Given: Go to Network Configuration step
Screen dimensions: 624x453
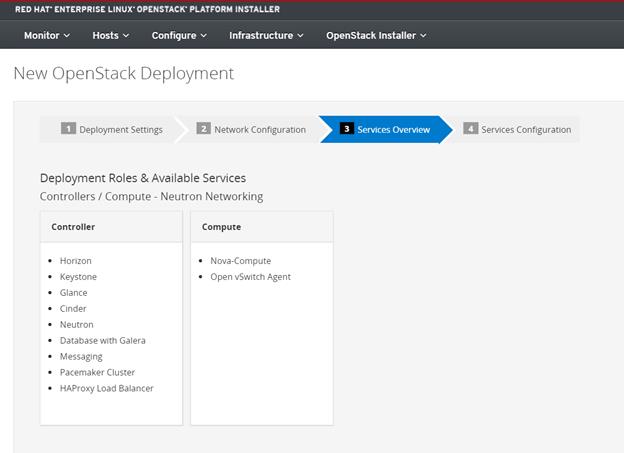Looking at the screenshot, I should pos(251,129).
